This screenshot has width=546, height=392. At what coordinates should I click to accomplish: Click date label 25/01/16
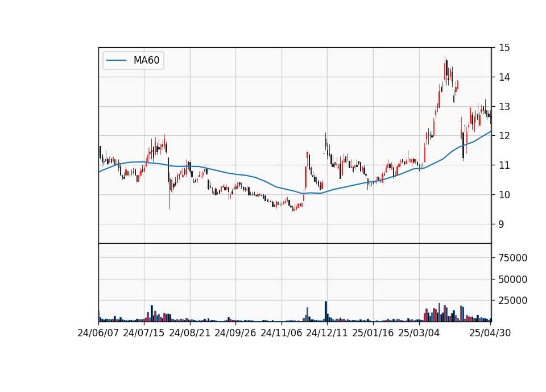click(x=373, y=333)
